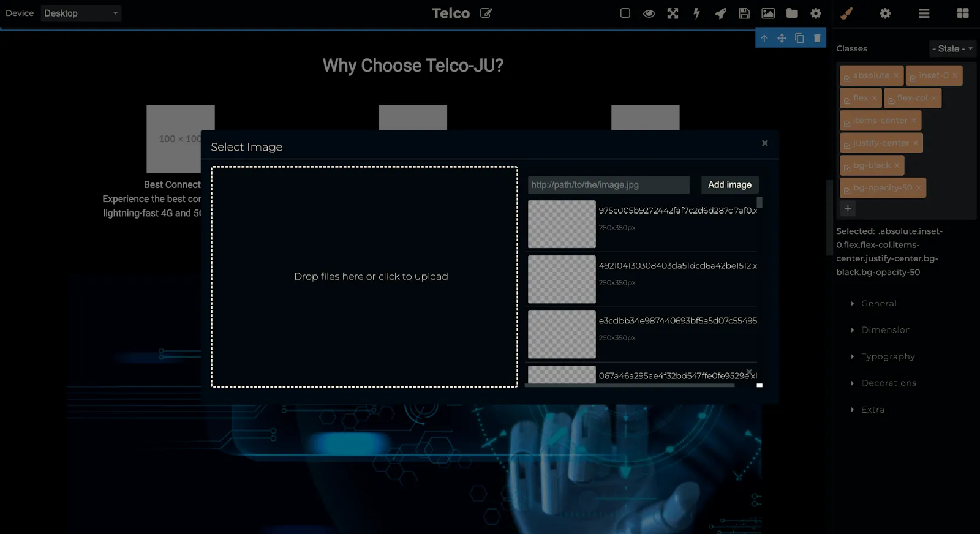Click the asset list horizontal scrollbar
Screen dimensions: 980x534
[630, 385]
